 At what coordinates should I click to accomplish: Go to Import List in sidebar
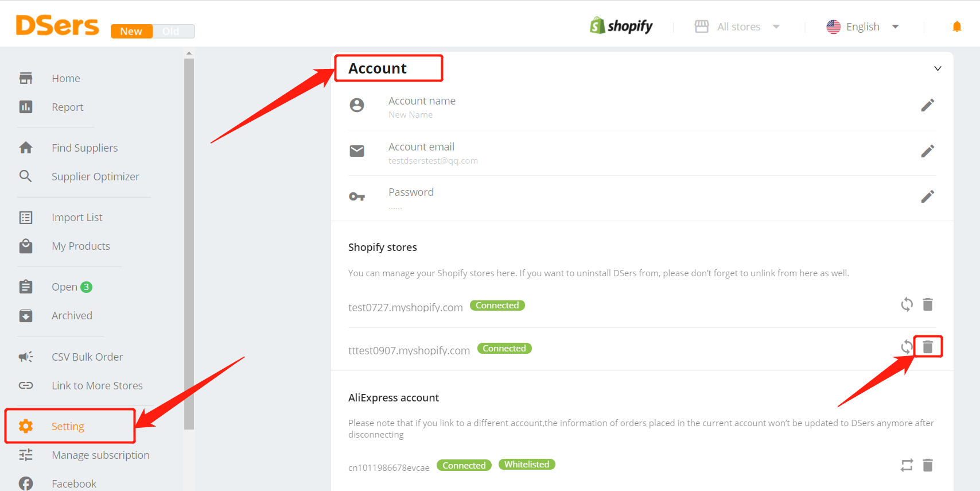[x=77, y=218]
